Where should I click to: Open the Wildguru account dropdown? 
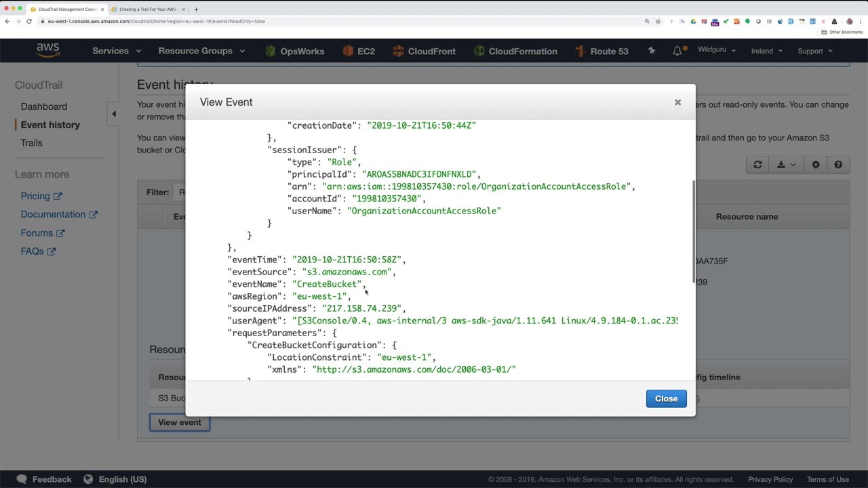click(717, 51)
